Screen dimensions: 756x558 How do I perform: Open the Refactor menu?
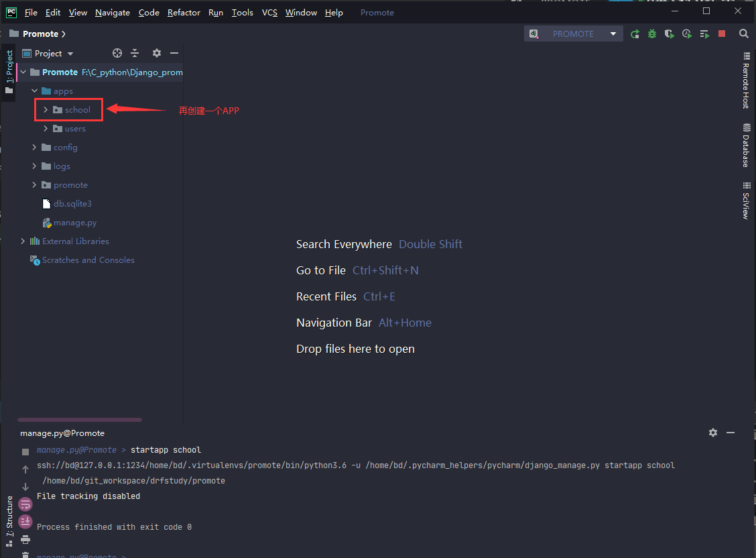pos(184,13)
